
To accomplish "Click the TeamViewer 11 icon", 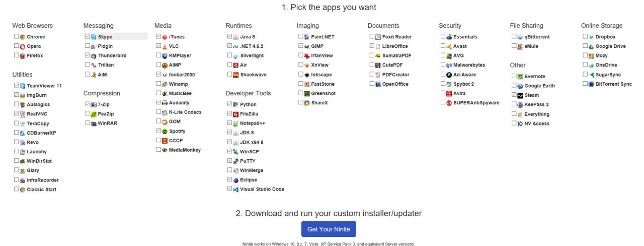I will click(x=22, y=86).
